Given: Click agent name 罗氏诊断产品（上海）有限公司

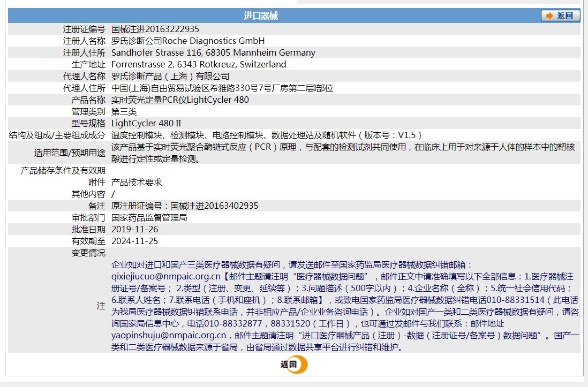Looking at the screenshot, I should click(x=170, y=77).
